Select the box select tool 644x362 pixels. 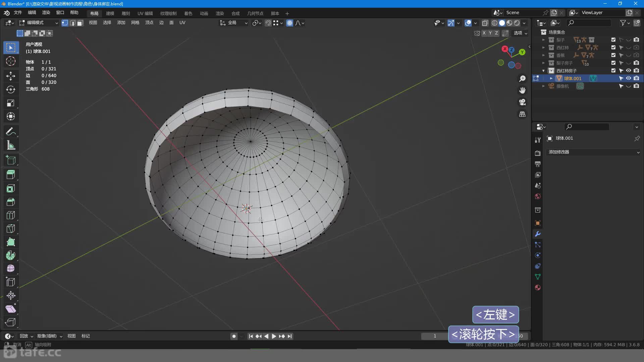pos(11,48)
